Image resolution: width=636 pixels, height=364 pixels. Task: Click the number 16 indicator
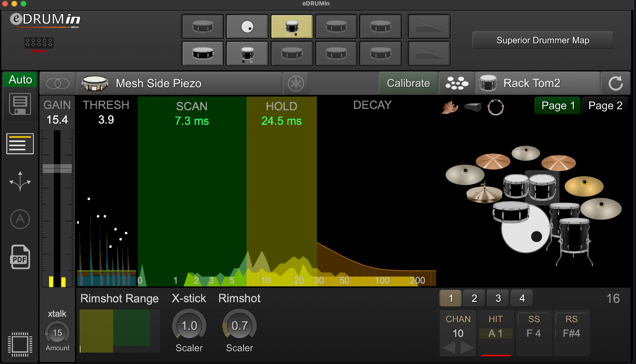pyautogui.click(x=613, y=299)
